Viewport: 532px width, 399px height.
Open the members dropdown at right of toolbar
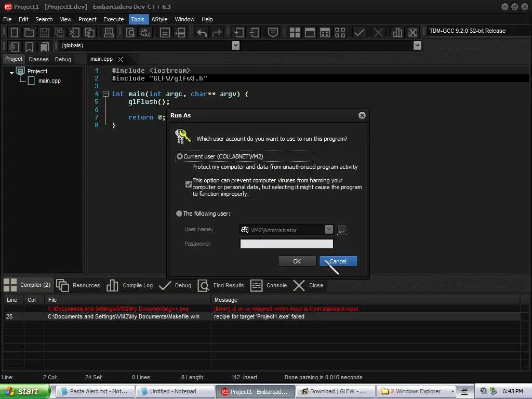pos(417,45)
